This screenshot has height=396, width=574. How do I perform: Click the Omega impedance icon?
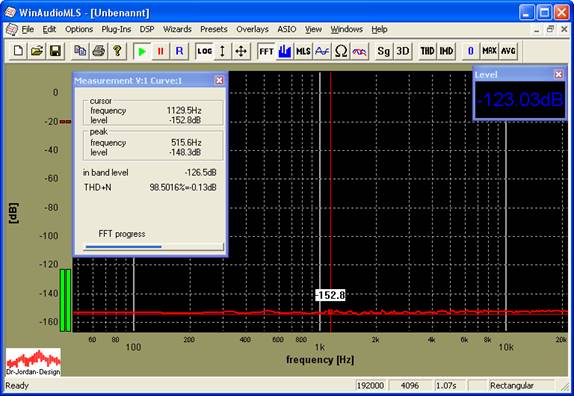point(340,51)
